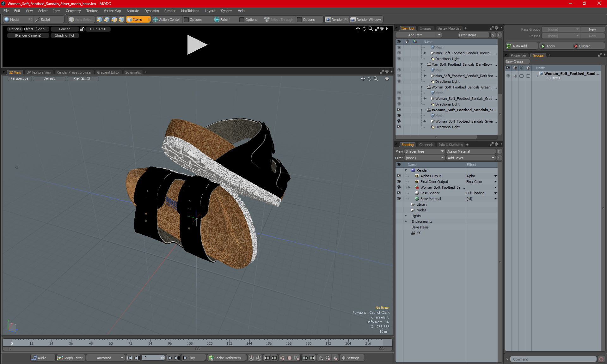This screenshot has height=364, width=607.
Task: Switch to the Channels tab
Action: tap(426, 145)
